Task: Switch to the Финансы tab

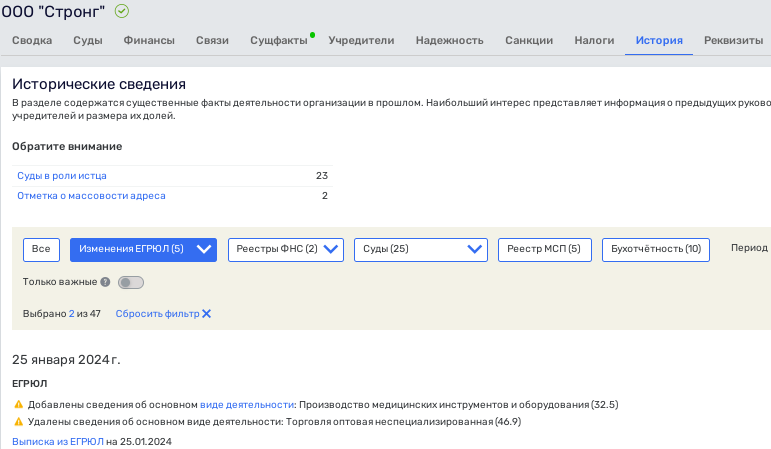Action: (149, 41)
